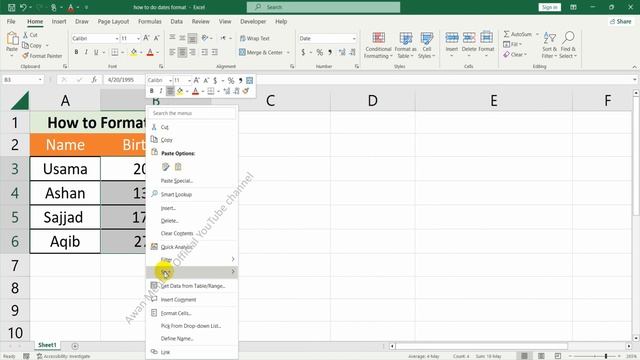Viewport: 640px width, 360px height.
Task: Increase decimal places in the ribbon
Action: click(x=342, y=52)
